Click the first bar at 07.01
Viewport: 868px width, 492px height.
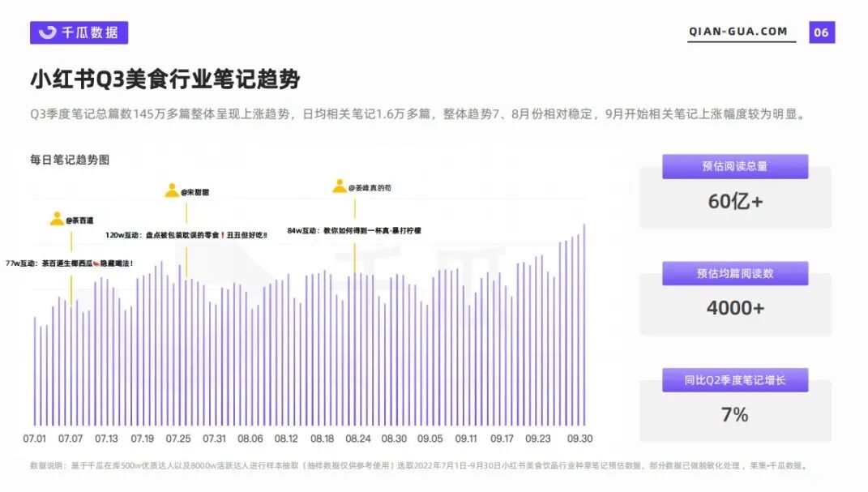[x=34, y=371]
